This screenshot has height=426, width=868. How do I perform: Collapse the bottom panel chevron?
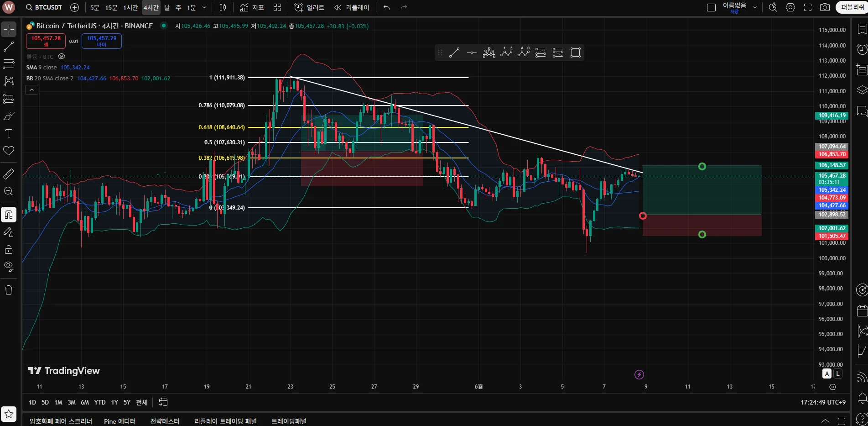tap(825, 421)
